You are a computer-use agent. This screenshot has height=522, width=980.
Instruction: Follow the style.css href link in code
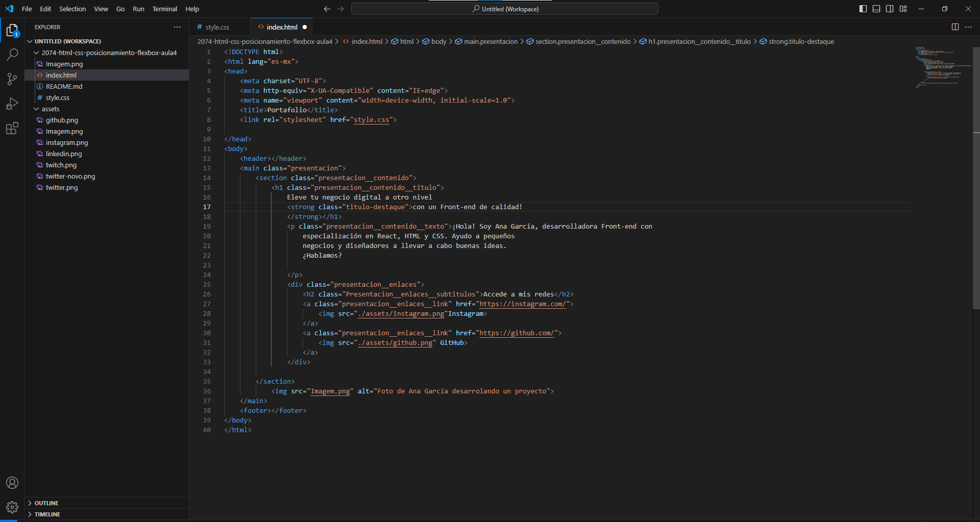tap(372, 120)
